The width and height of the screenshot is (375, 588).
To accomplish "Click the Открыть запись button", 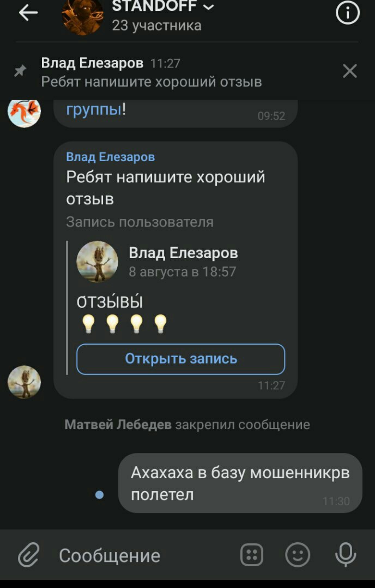I will pos(180,359).
